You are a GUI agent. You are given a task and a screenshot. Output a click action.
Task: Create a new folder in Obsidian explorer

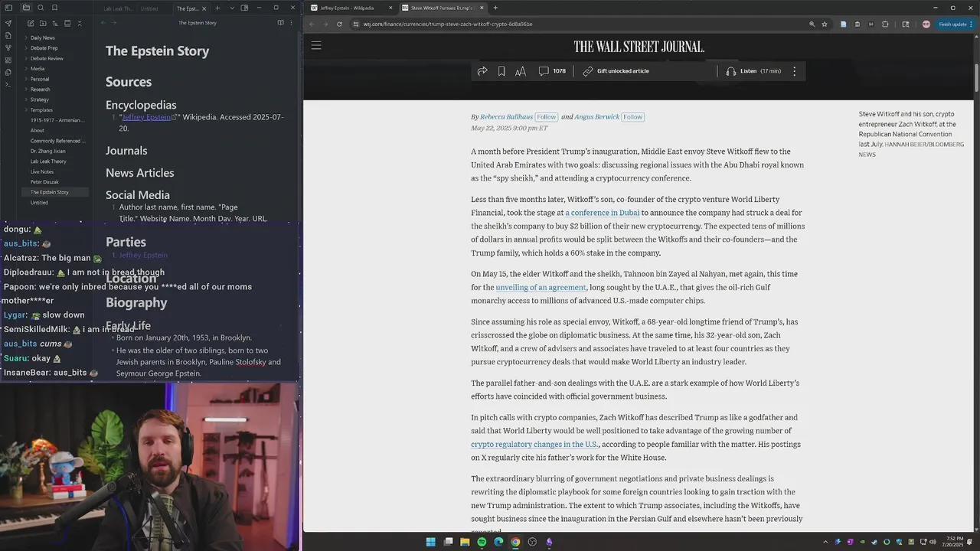42,23
